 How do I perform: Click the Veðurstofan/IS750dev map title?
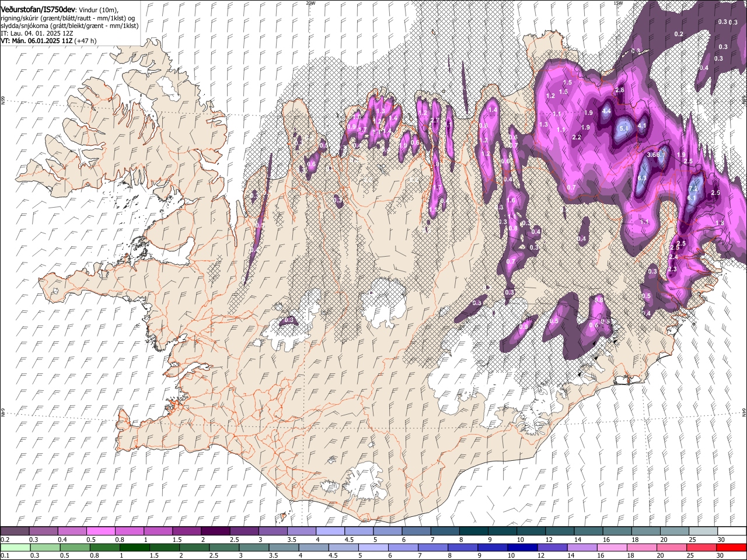(x=38, y=9)
